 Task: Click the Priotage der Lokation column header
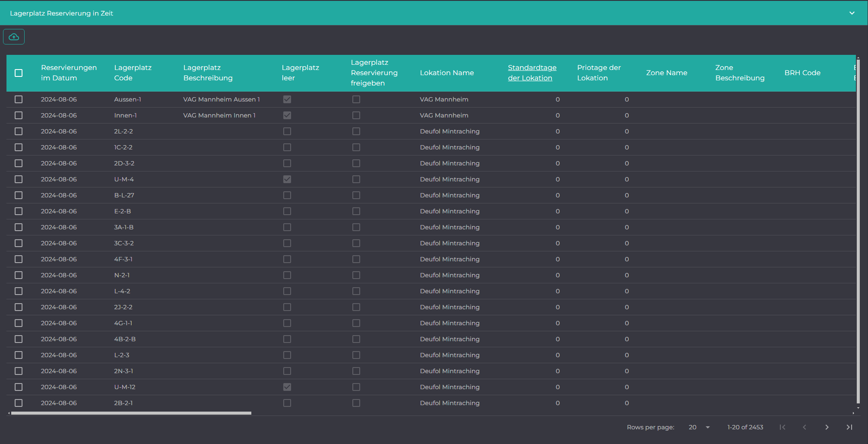click(x=599, y=73)
